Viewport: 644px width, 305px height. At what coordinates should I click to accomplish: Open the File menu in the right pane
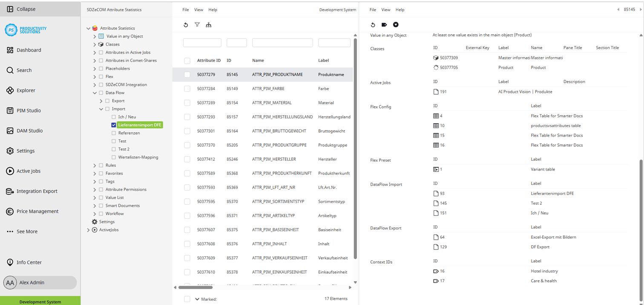(372, 9)
